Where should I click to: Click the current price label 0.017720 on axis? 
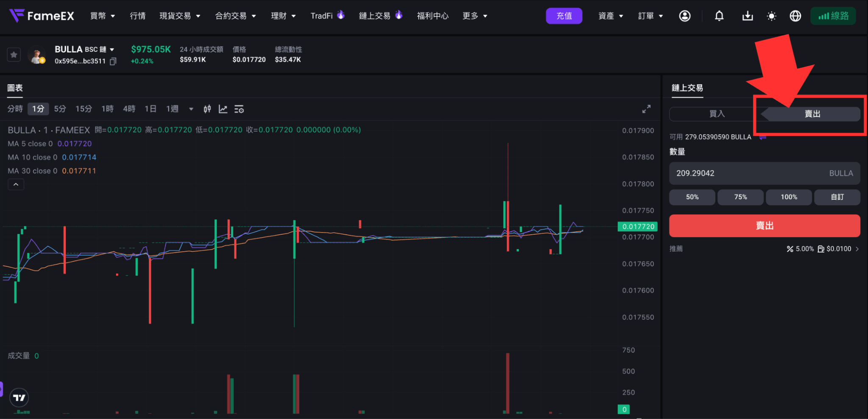[x=638, y=227]
